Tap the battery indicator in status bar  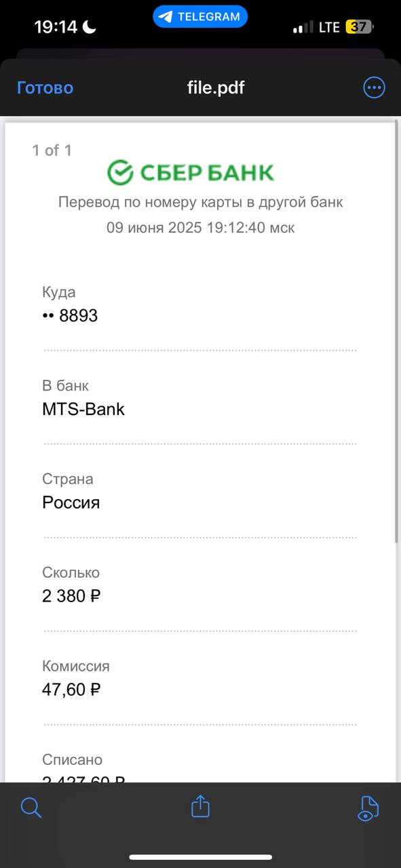click(359, 27)
